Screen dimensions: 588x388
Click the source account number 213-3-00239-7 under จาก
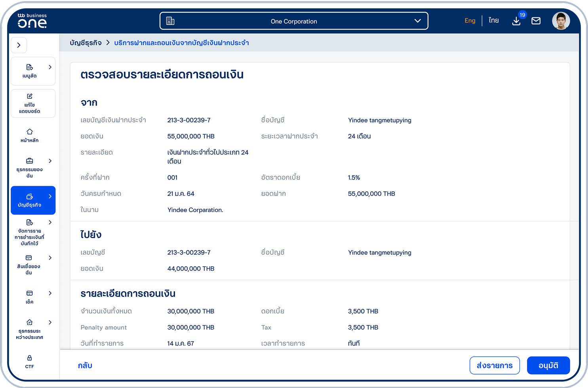tap(189, 120)
